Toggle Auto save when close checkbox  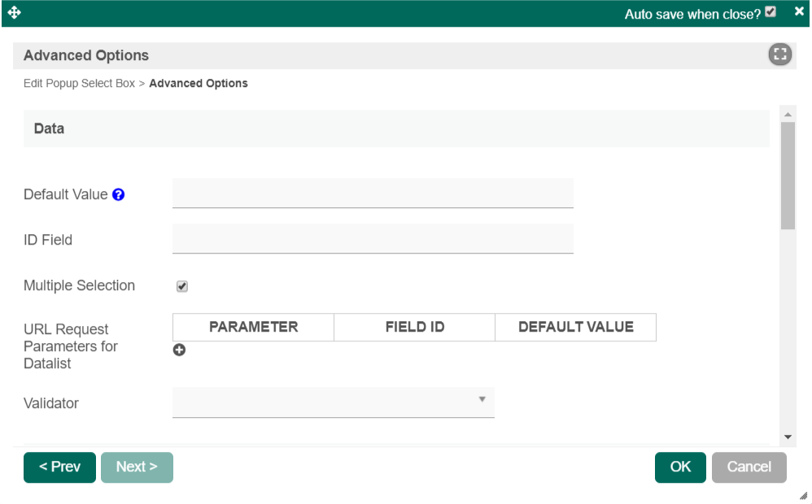click(x=771, y=13)
